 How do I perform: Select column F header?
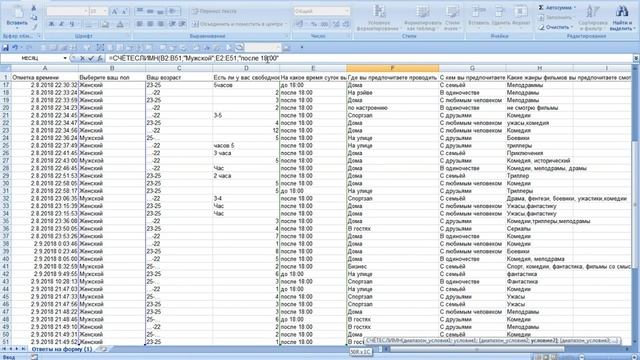pyautogui.click(x=393, y=68)
